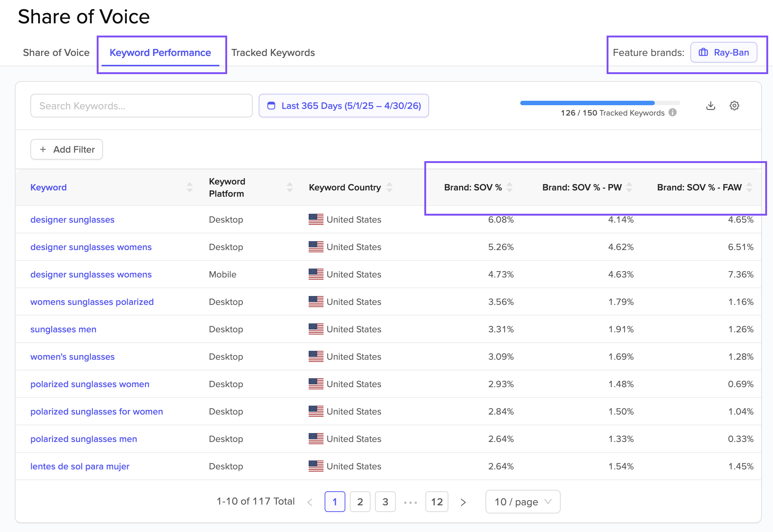This screenshot has height=532, width=773.
Task: Click the Brand: SOV % header
Action: tap(473, 187)
